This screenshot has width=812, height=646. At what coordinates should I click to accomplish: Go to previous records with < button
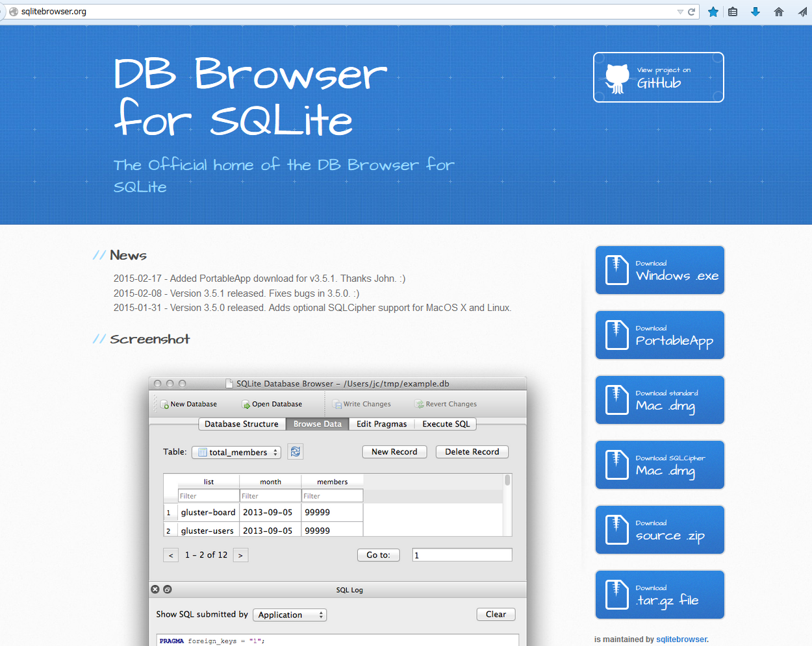[x=171, y=555]
